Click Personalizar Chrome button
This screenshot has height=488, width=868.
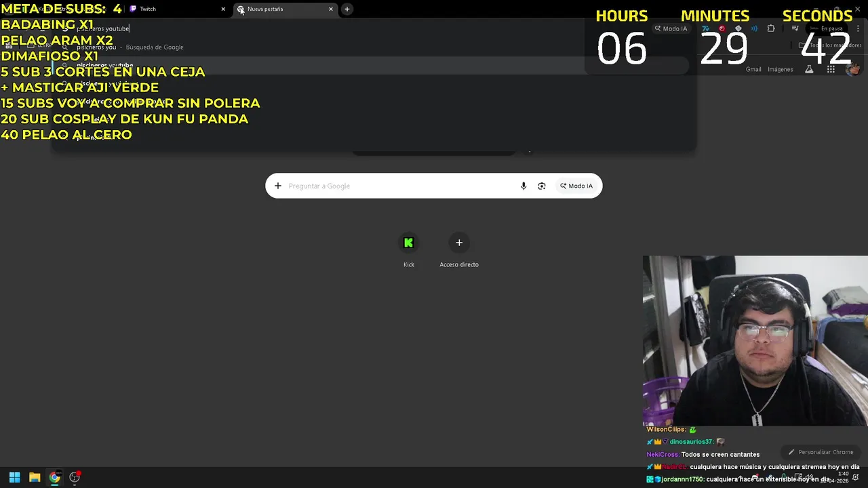(x=821, y=452)
